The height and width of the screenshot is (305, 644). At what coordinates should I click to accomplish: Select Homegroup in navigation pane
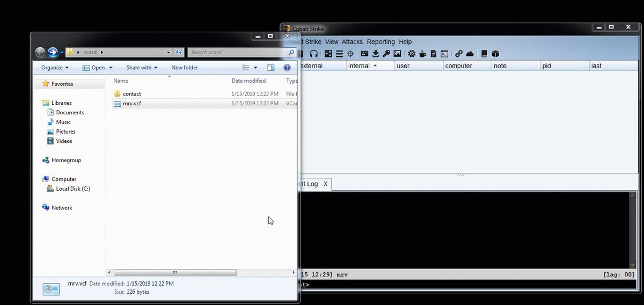(66, 160)
